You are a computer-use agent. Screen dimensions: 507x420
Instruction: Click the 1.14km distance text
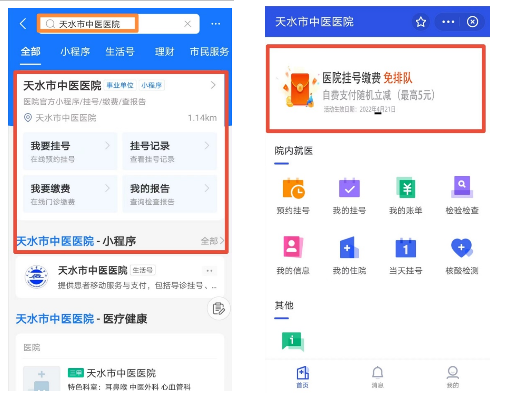coord(202,118)
